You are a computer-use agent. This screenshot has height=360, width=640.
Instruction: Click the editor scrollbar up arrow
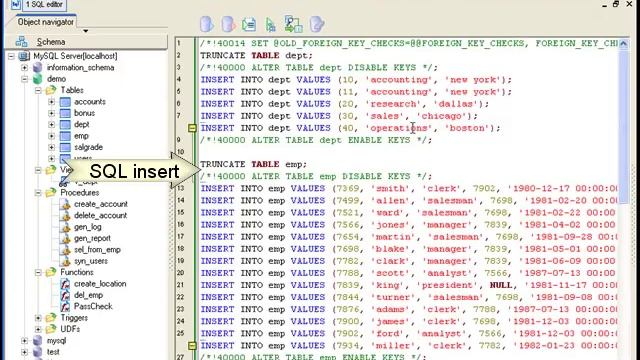[x=623, y=44]
